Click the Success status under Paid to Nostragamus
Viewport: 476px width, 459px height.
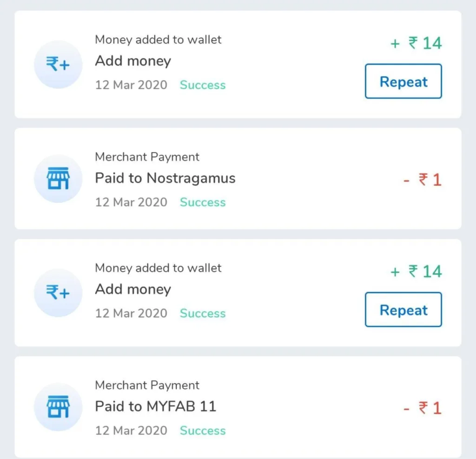click(203, 202)
